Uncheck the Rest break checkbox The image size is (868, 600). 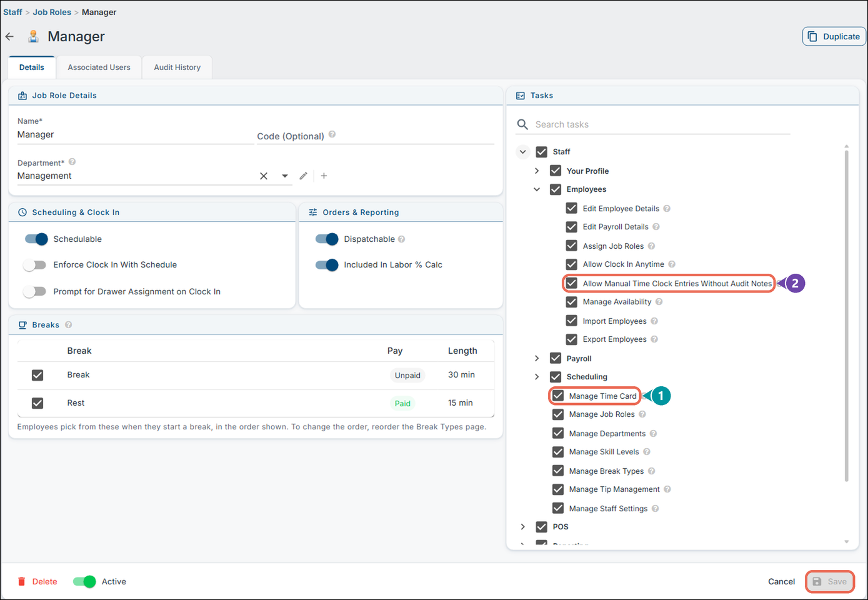click(37, 403)
